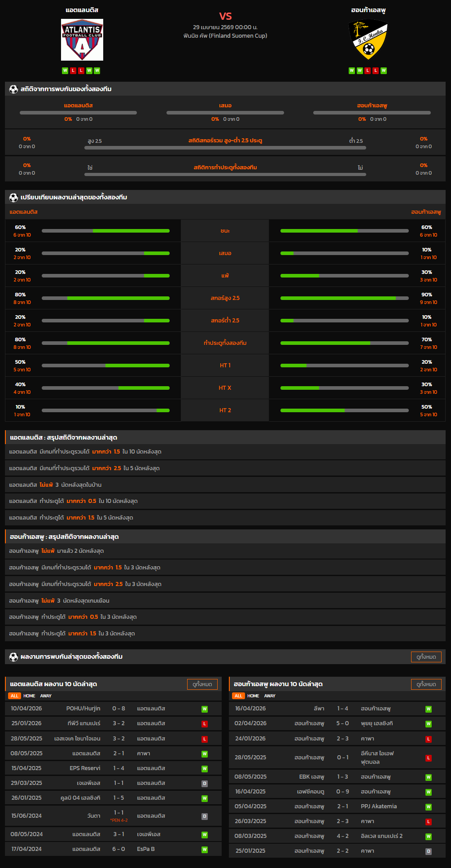Click the Atlantis Football Club logo
Viewport: 451px width, 868px height.
click(x=82, y=40)
